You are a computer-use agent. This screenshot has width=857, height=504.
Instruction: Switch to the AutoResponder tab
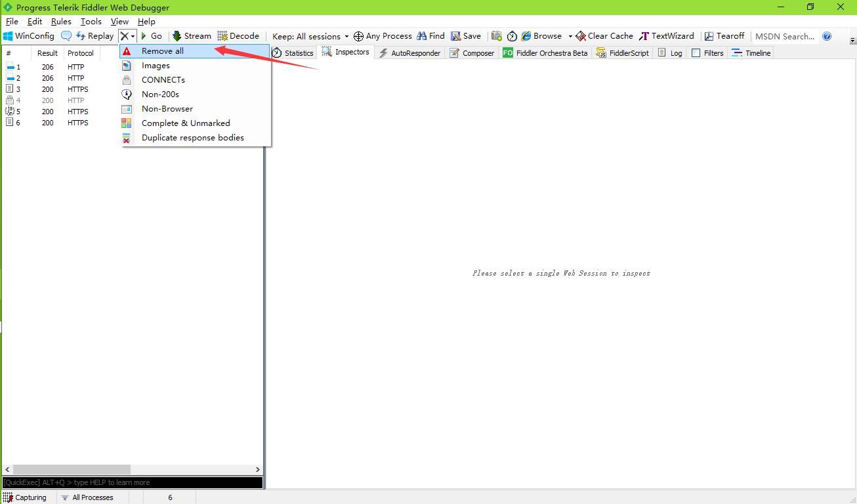(409, 53)
